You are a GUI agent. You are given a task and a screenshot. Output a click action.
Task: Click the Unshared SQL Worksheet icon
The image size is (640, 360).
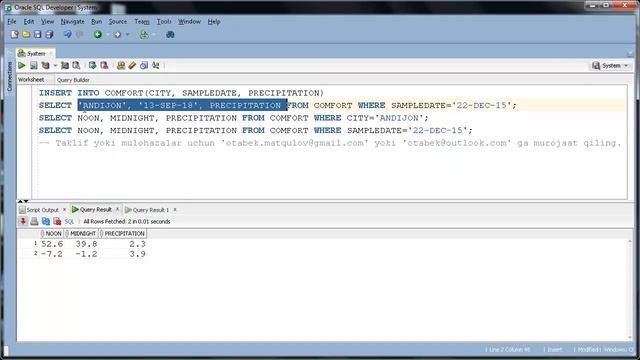tap(121, 65)
